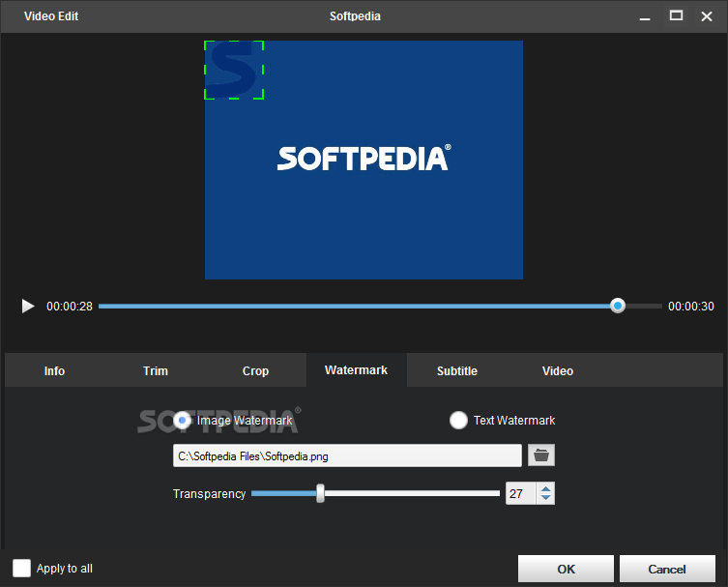Click the Transparency label text
The height and width of the screenshot is (587, 728).
(210, 493)
